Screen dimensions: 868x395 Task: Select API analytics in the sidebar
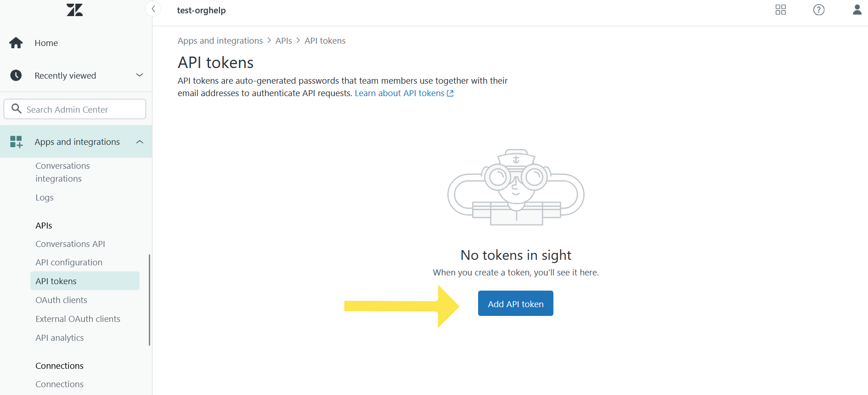click(x=60, y=338)
